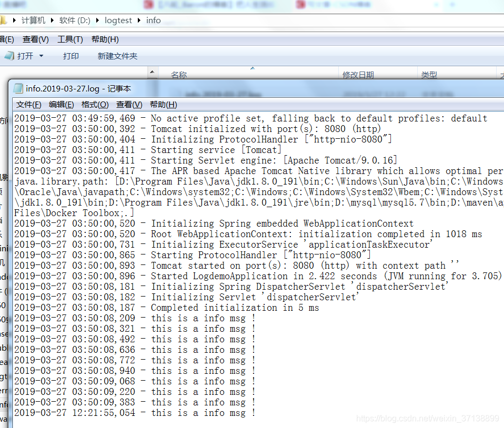The image size is (504, 428).
Task: Click the 打印 button in Explorer
Action: pos(71,56)
